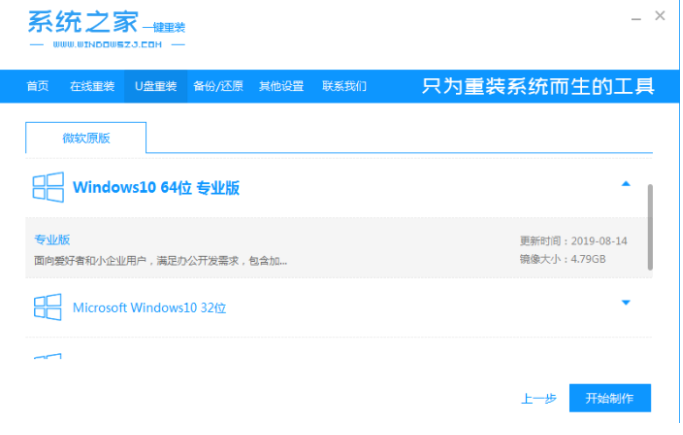
Task: Click the system list vertical scrollbar
Action: tap(651, 225)
